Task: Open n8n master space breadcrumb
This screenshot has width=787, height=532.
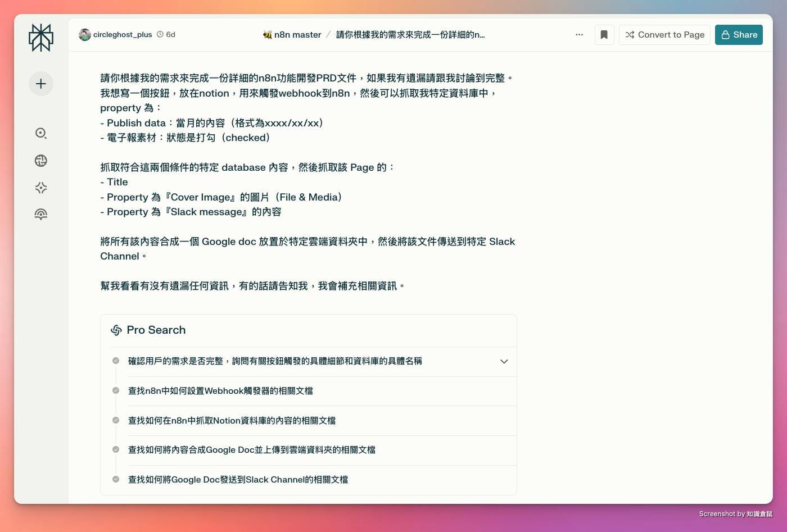Action: click(298, 35)
